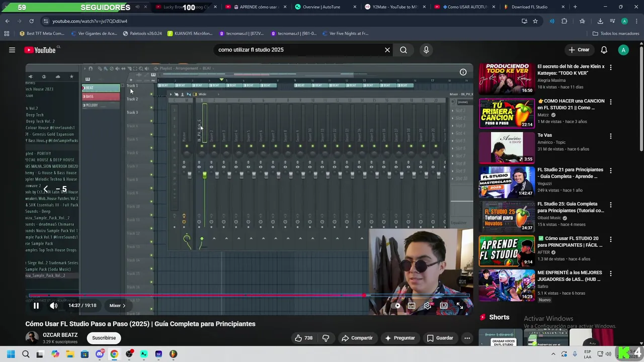The width and height of the screenshot is (644, 362).
Task: Skip to video via 'ME ENFRENTÉ' thumbnail 16:25
Action: [x=507, y=285]
